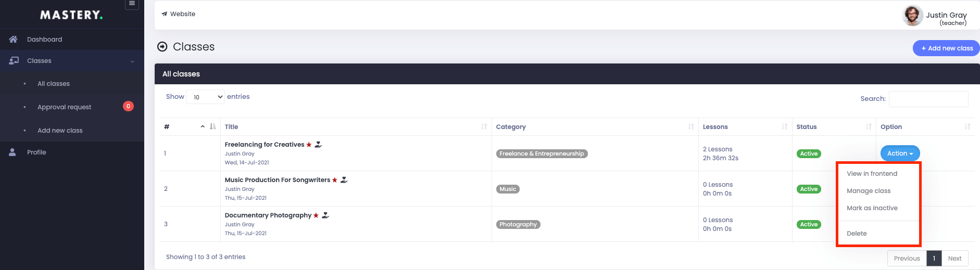This screenshot has height=270, width=980.
Task: Click the Dashboard home icon
Action: point(14,39)
